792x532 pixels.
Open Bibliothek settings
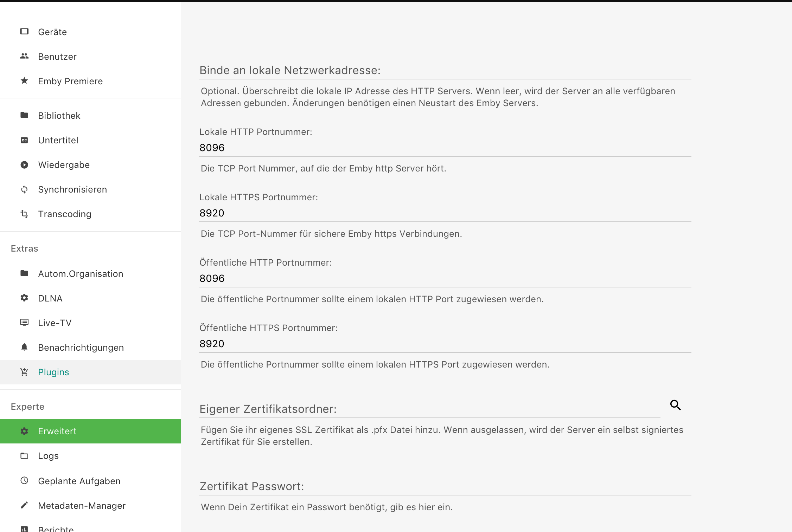click(x=90, y=116)
